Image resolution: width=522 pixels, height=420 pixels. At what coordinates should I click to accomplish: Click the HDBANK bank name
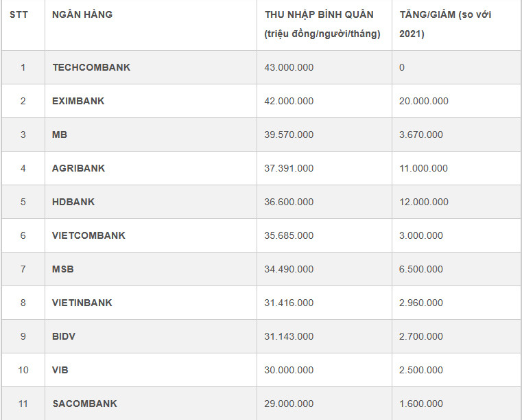(73, 202)
